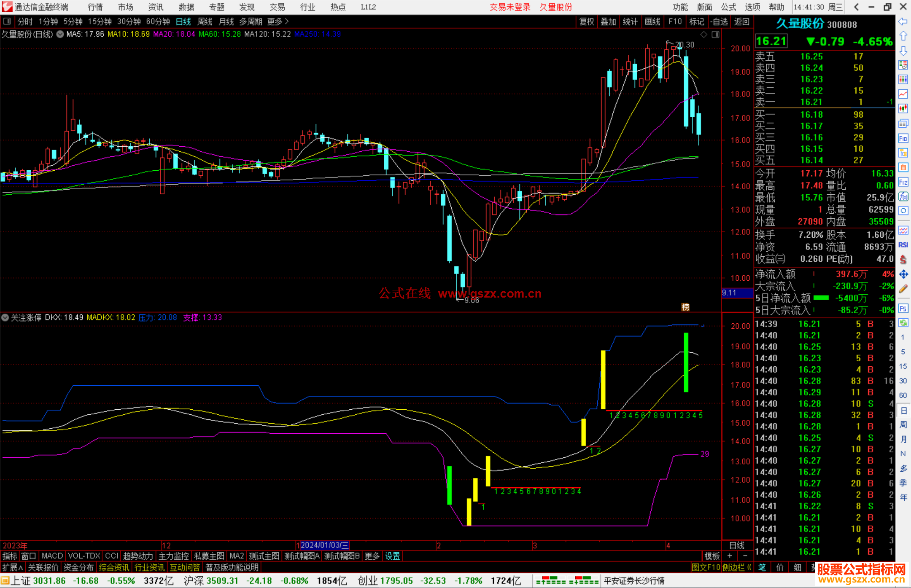Open the 行情 menu
The image size is (911, 588).
[x=95, y=7]
